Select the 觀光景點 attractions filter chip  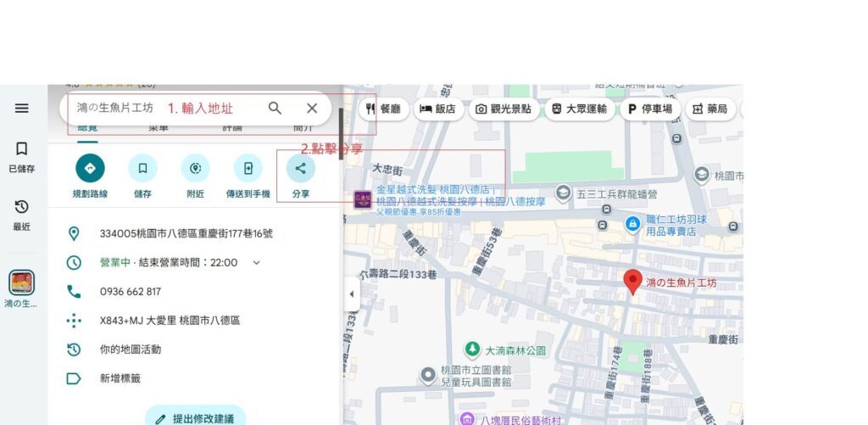pos(504,109)
